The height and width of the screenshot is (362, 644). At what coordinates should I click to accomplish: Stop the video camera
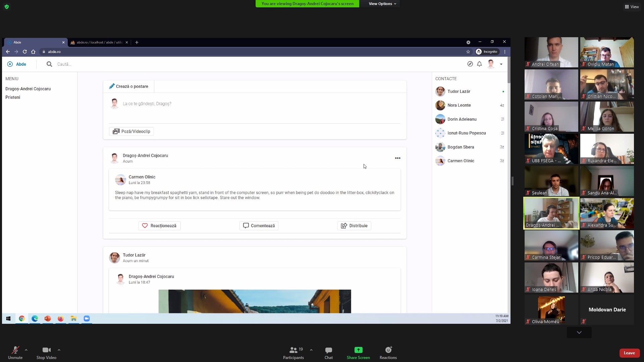(46, 353)
